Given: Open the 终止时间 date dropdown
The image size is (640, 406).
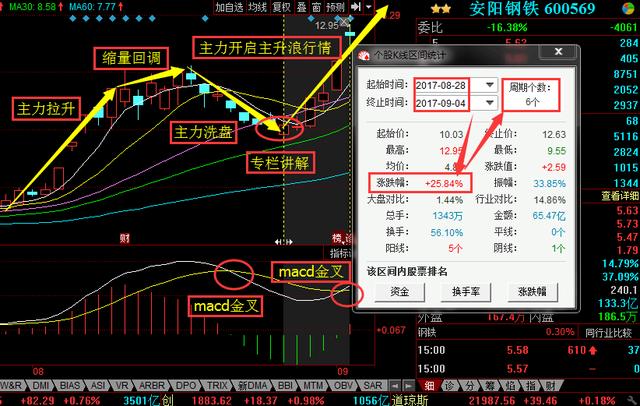Looking at the screenshot, I should pos(490,102).
